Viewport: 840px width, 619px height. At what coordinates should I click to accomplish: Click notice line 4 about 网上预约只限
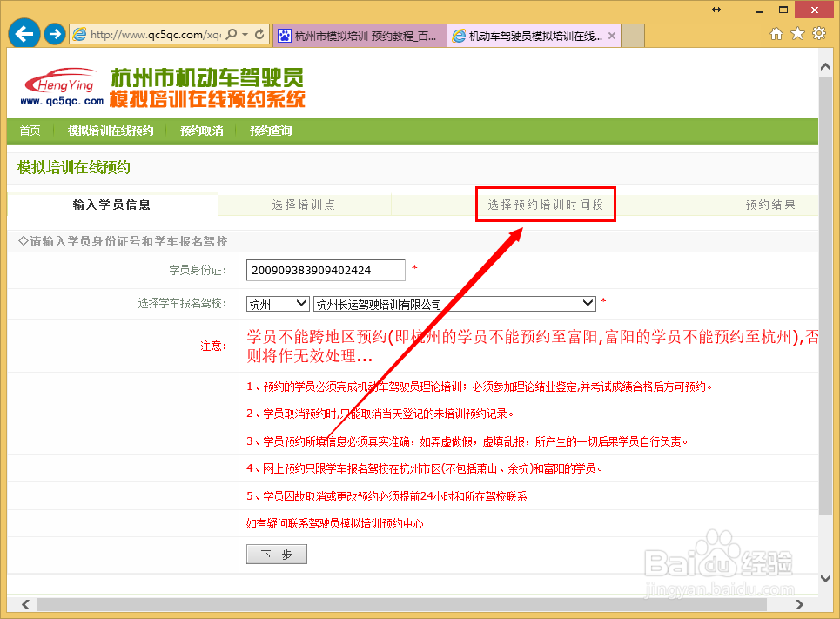(424, 468)
